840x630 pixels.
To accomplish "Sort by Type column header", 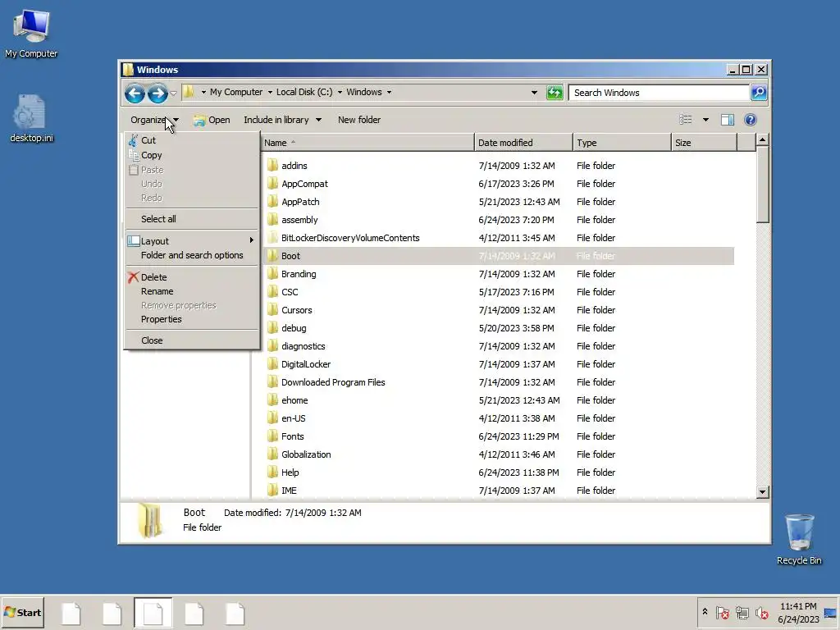I will coord(622,143).
